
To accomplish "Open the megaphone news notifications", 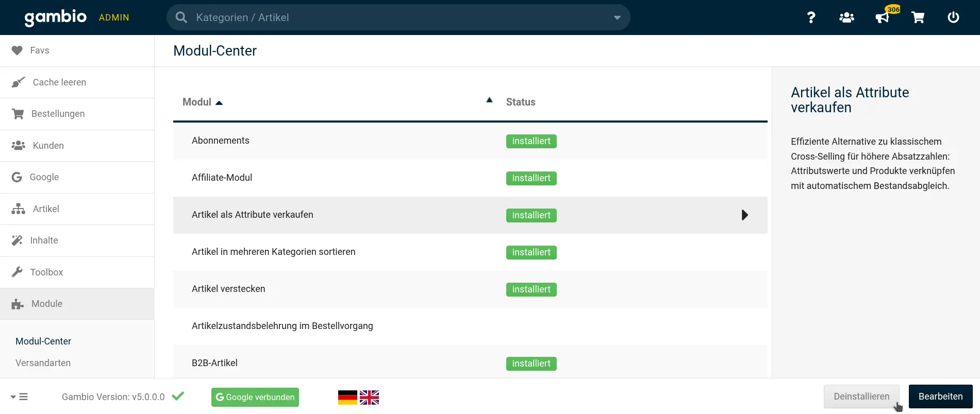I will [x=882, y=18].
